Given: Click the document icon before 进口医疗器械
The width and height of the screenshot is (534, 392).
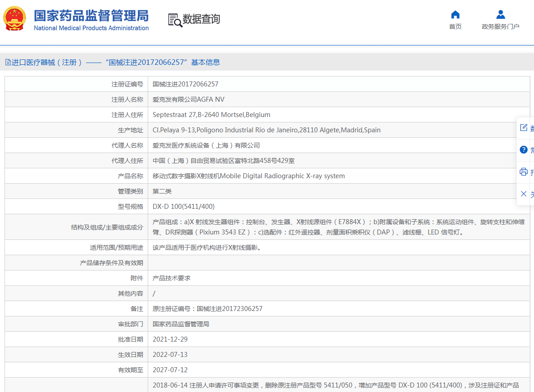Looking at the screenshot, I should [x=8, y=62].
